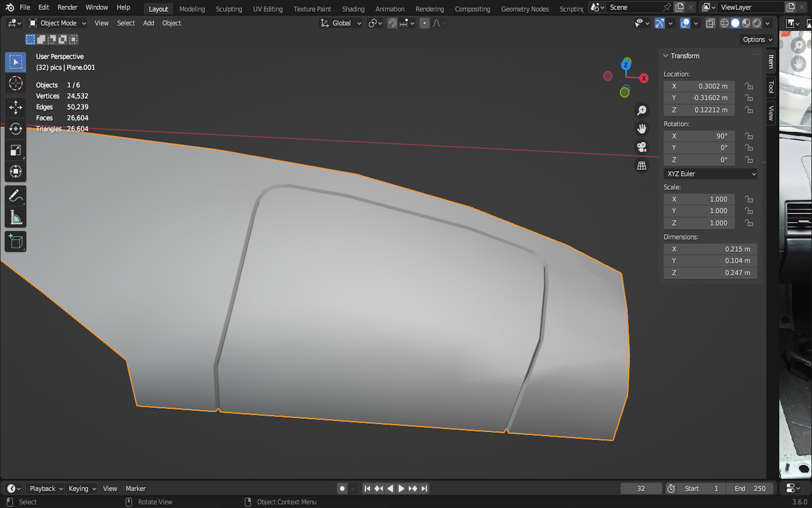Open the Add menu in the viewport header
The height and width of the screenshot is (508, 812).
pos(148,23)
